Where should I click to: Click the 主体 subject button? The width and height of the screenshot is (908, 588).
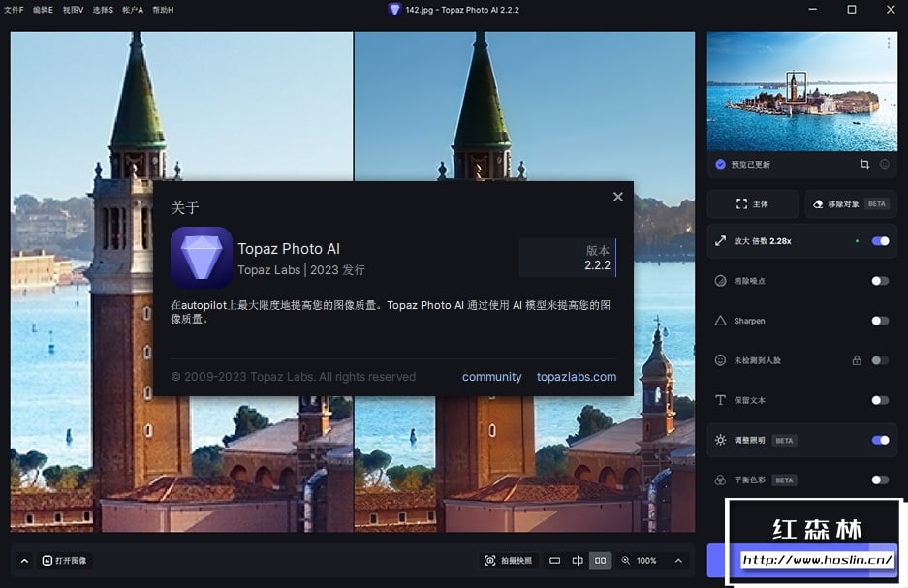point(753,203)
